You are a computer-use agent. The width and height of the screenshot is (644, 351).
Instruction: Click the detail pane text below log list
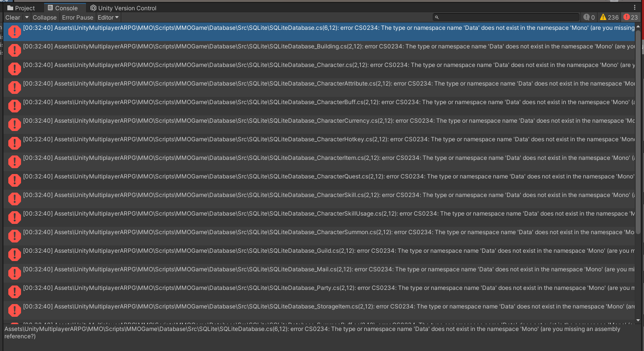pos(312,333)
